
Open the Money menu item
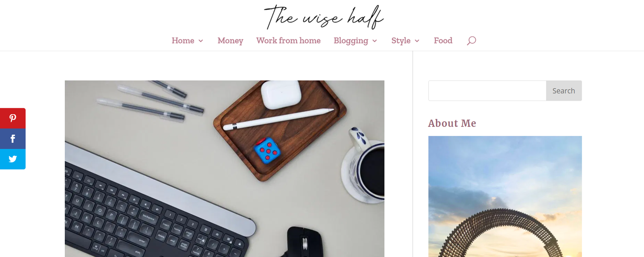pyautogui.click(x=230, y=41)
